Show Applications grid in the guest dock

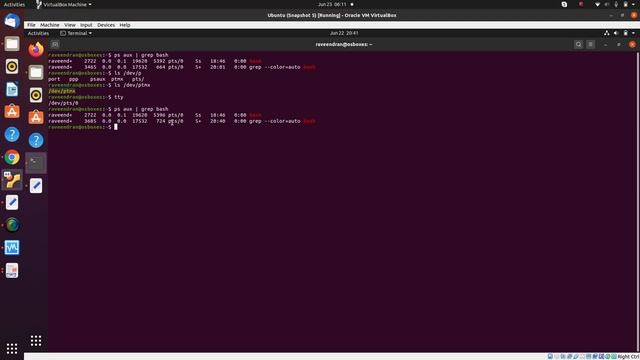coord(36,341)
